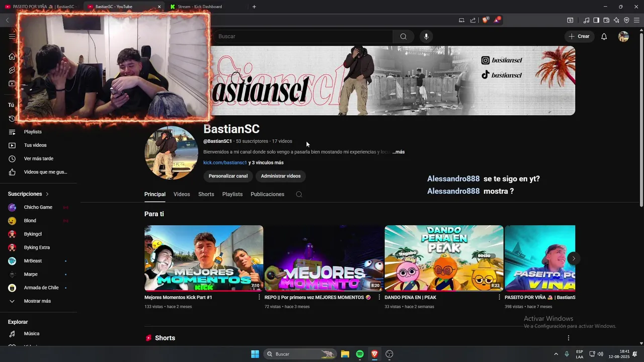Image resolution: width=644 pixels, height=362 pixels.
Task: Open the Shorts channel tab
Action: pyautogui.click(x=206, y=194)
